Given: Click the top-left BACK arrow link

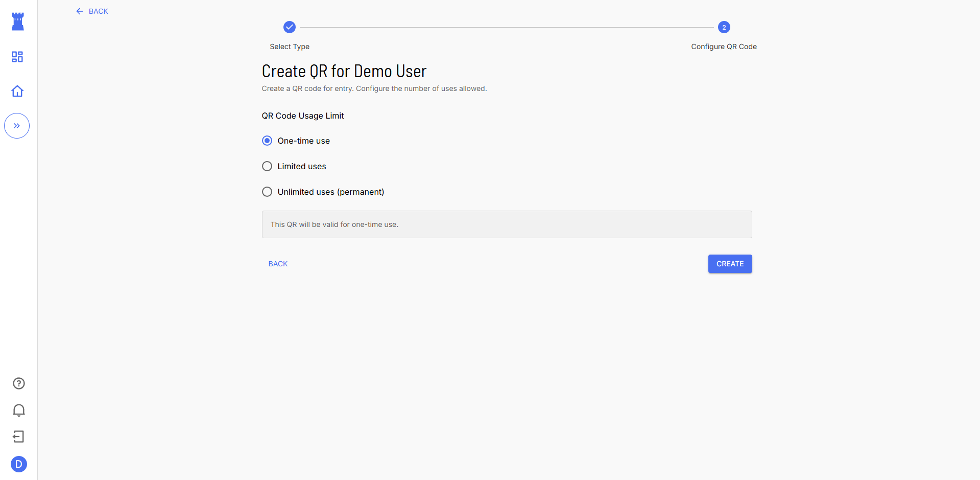Looking at the screenshot, I should [92, 11].
